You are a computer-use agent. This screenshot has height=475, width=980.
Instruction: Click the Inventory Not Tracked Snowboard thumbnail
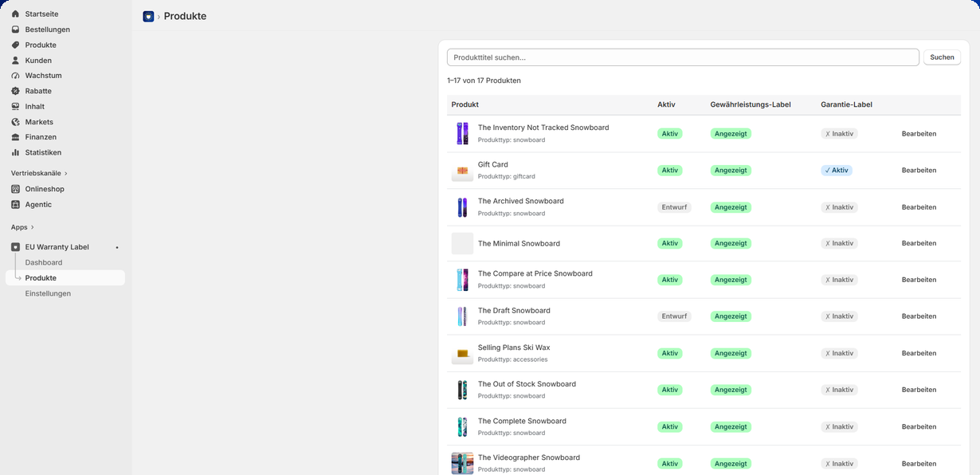point(462,134)
